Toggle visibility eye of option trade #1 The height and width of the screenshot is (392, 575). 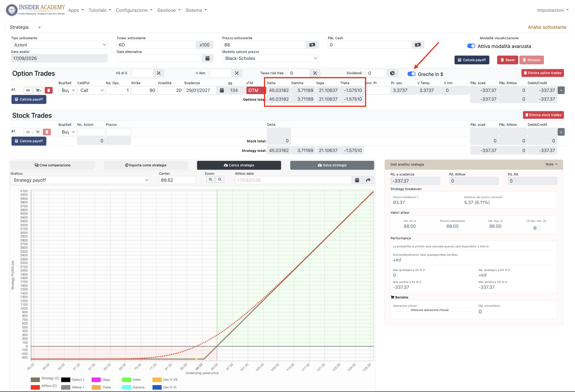click(x=28, y=90)
